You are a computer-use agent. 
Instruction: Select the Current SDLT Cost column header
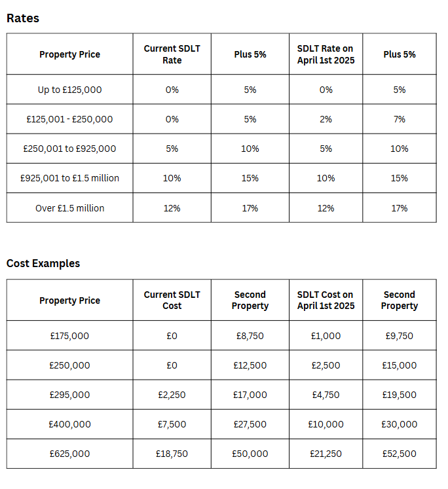(x=172, y=300)
